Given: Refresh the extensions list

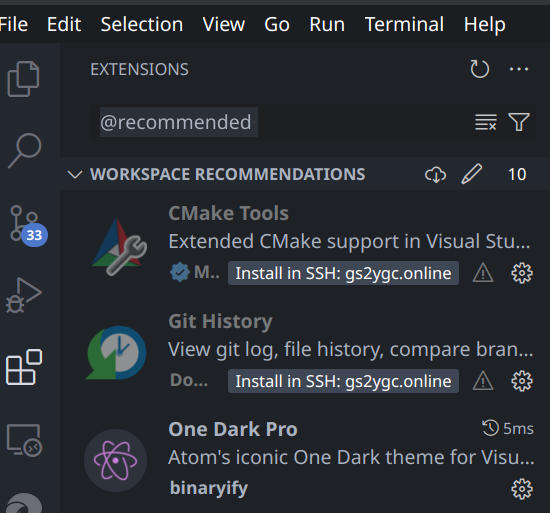Looking at the screenshot, I should point(479,69).
